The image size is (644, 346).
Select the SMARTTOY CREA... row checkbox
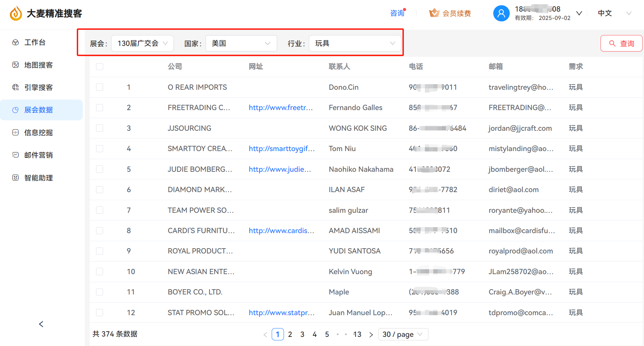point(100,149)
